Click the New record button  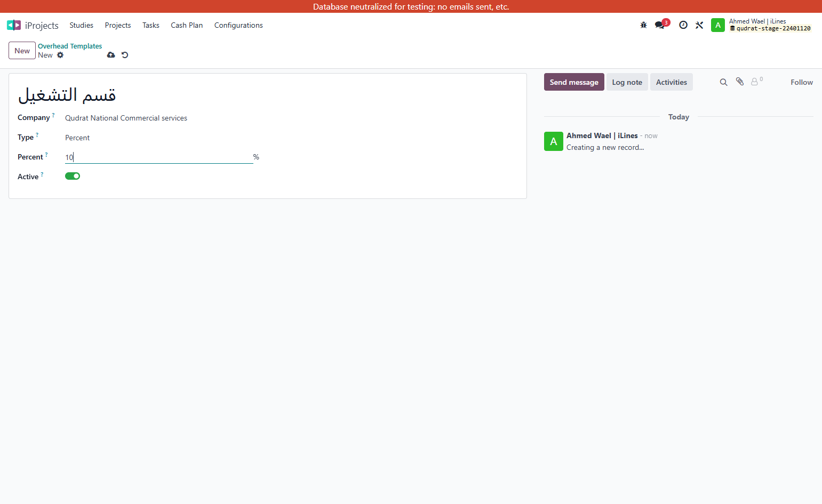(22, 51)
